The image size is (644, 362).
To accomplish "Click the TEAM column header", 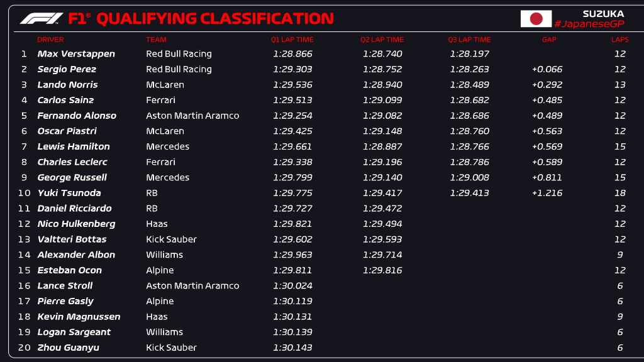I will pos(156,40).
